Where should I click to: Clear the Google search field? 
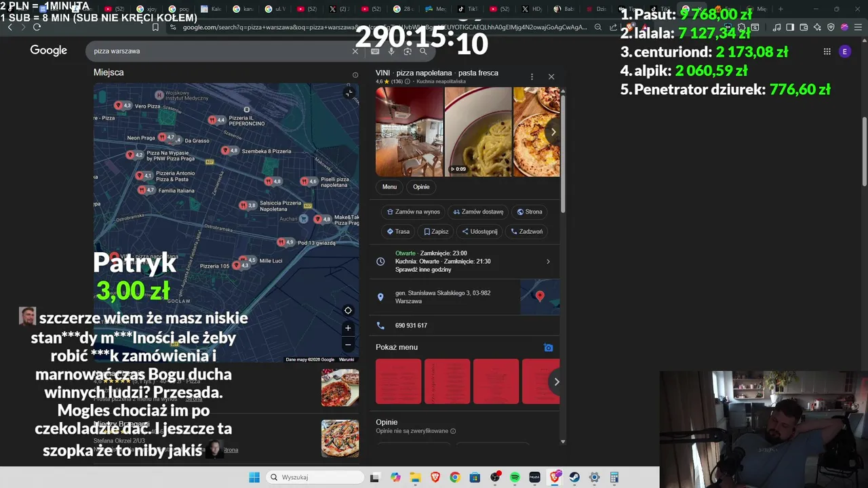pos(355,51)
